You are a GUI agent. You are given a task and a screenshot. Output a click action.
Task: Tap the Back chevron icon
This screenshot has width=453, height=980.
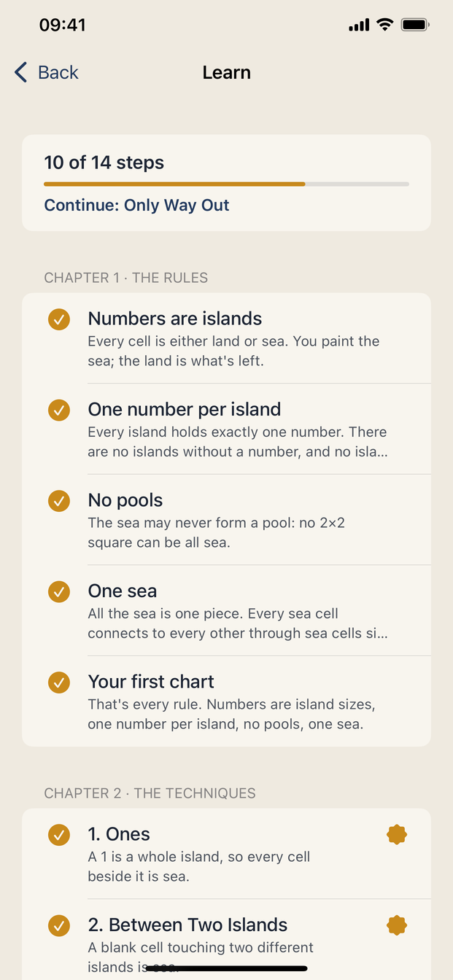(20, 72)
